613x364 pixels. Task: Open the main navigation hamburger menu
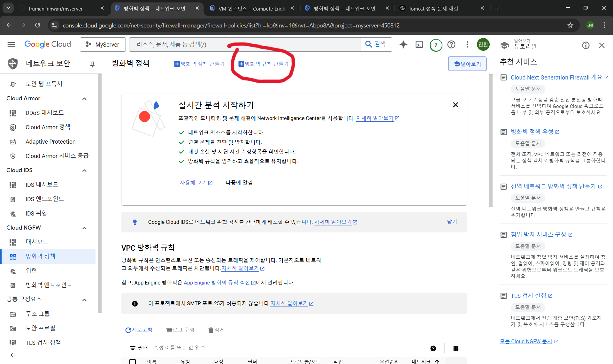click(x=11, y=44)
